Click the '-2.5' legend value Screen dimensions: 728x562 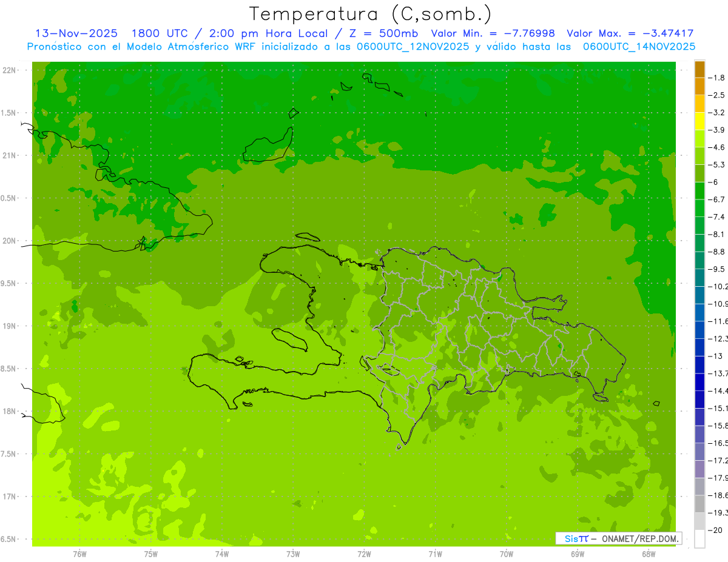(717, 95)
